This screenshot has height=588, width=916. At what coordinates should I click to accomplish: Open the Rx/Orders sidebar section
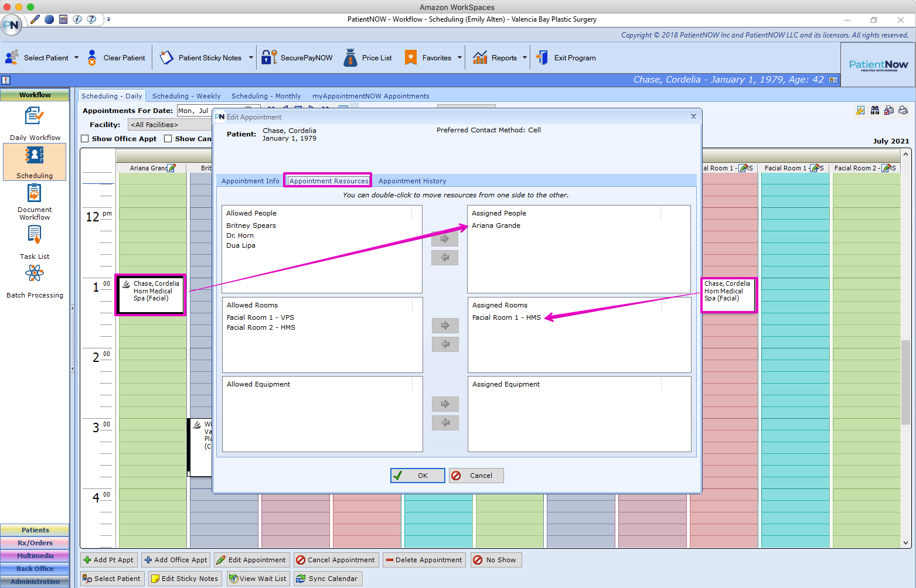point(35,543)
